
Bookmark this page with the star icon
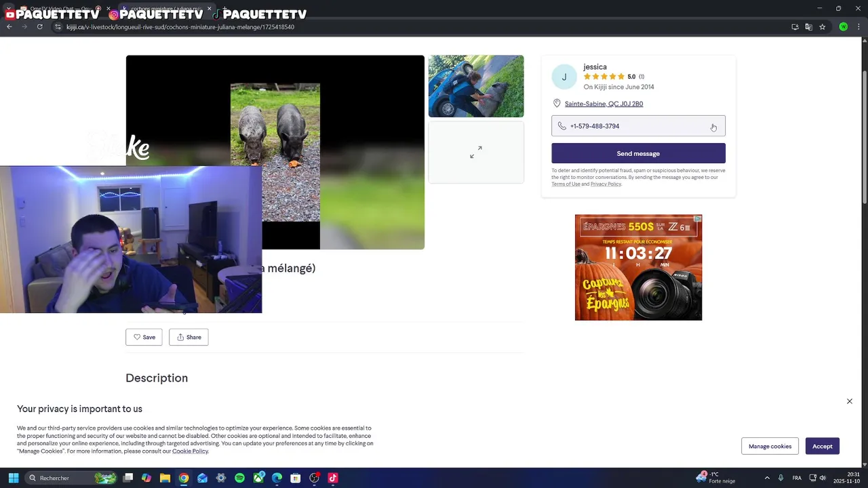tap(822, 27)
